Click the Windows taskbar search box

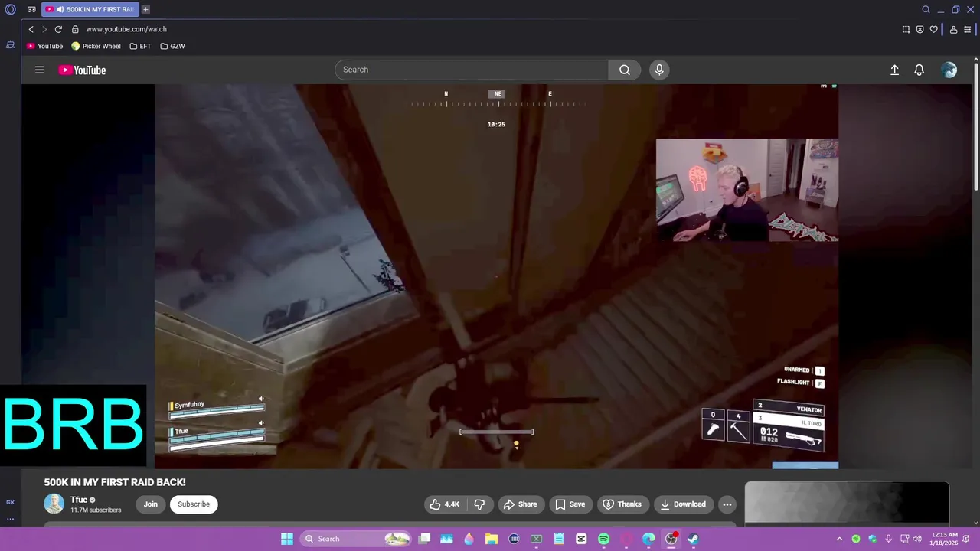click(x=355, y=539)
